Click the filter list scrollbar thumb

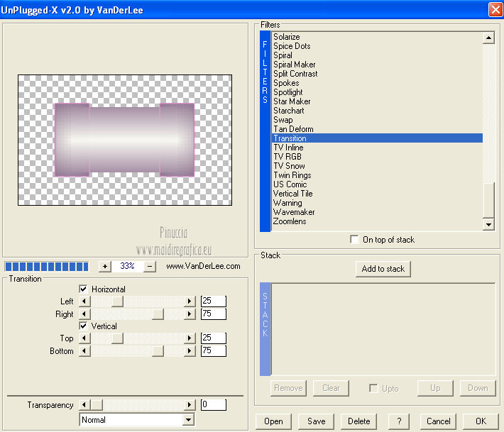(x=488, y=201)
